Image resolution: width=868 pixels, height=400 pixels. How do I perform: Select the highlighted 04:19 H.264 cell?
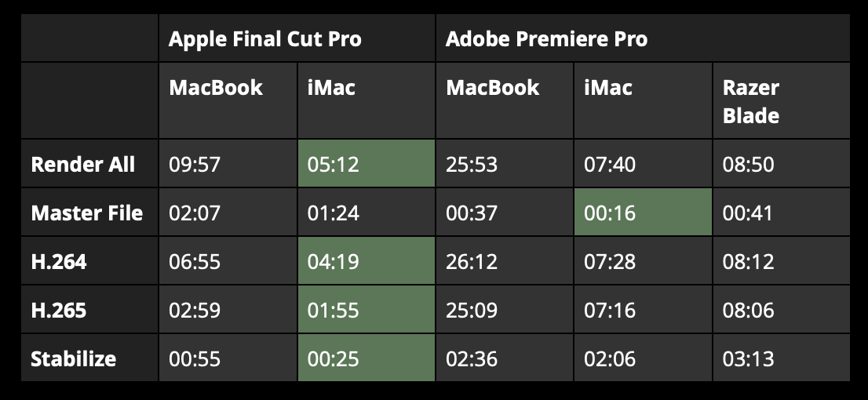tap(366, 261)
